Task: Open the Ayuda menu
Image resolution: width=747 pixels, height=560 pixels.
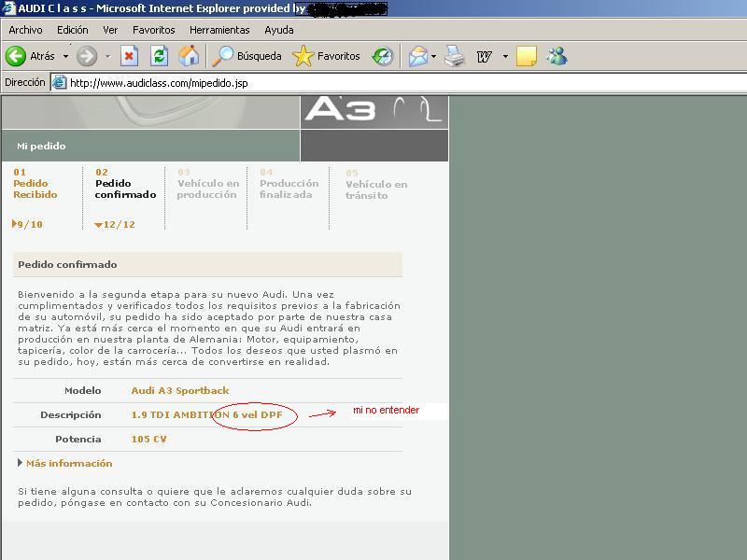Action: pyautogui.click(x=278, y=30)
